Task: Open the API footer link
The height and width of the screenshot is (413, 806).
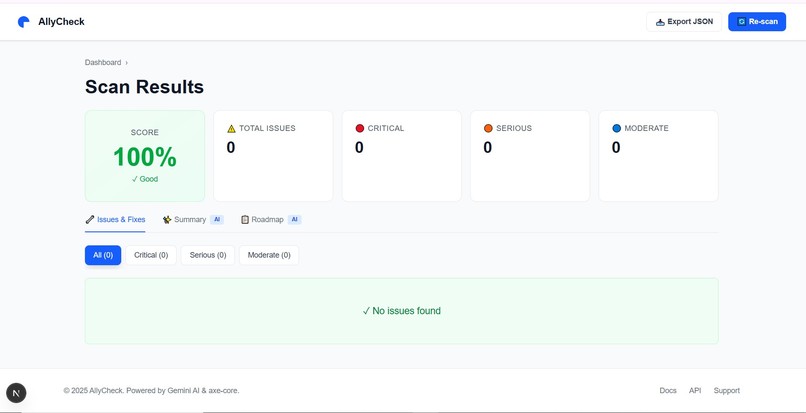Action: (x=695, y=390)
